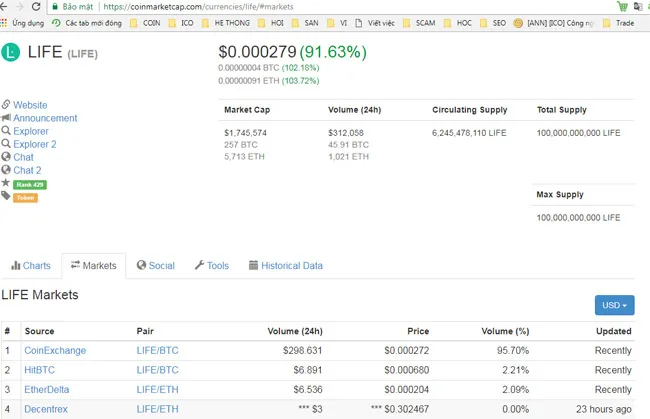Viewport: 650px width, 419px height.
Task: Click the globe icon next to Chat 2
Action: [6, 170]
